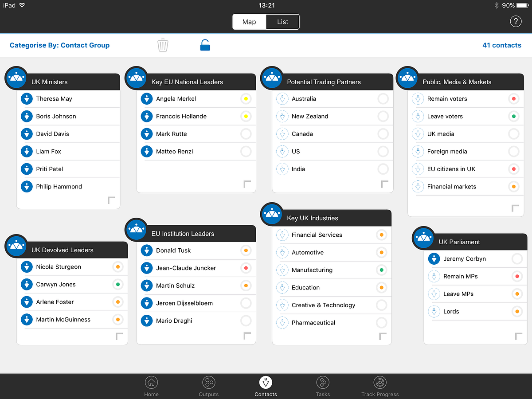Toggle the status circle for Jeroen Dijsselbloem

246,303
